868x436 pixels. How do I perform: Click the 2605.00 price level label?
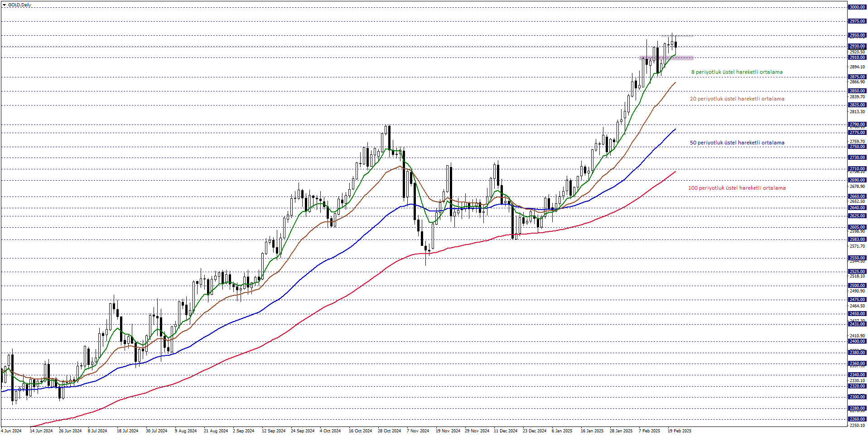click(857, 227)
